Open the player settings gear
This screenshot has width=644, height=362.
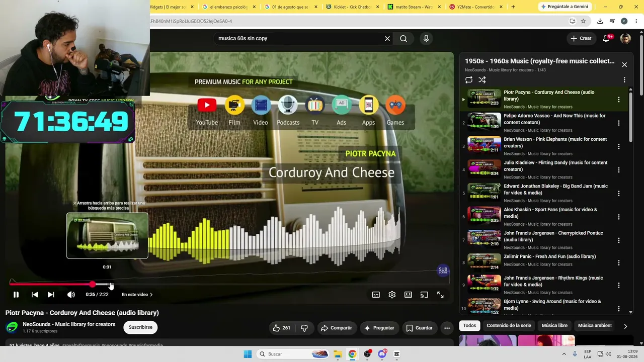point(392,295)
